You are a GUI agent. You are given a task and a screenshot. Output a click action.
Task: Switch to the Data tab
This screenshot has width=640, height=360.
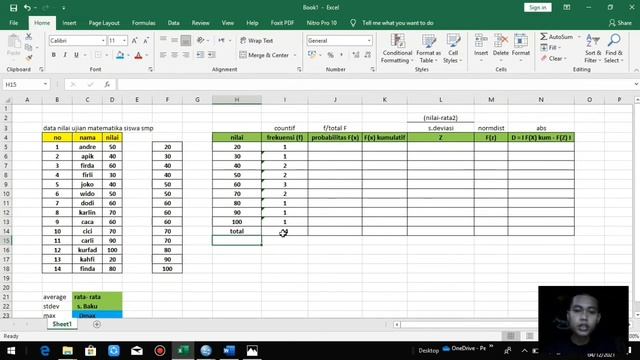(173, 23)
